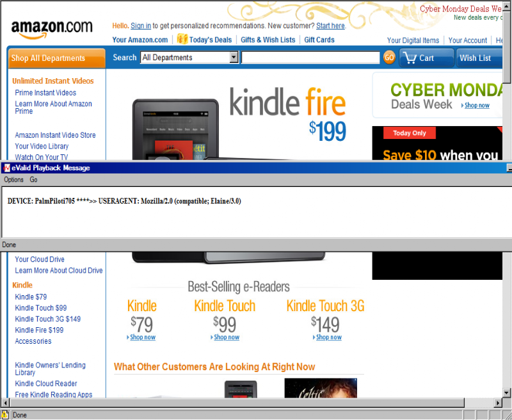The height and width of the screenshot is (420, 512).
Task: Open the Shop All Departments menu
Action: point(57,58)
